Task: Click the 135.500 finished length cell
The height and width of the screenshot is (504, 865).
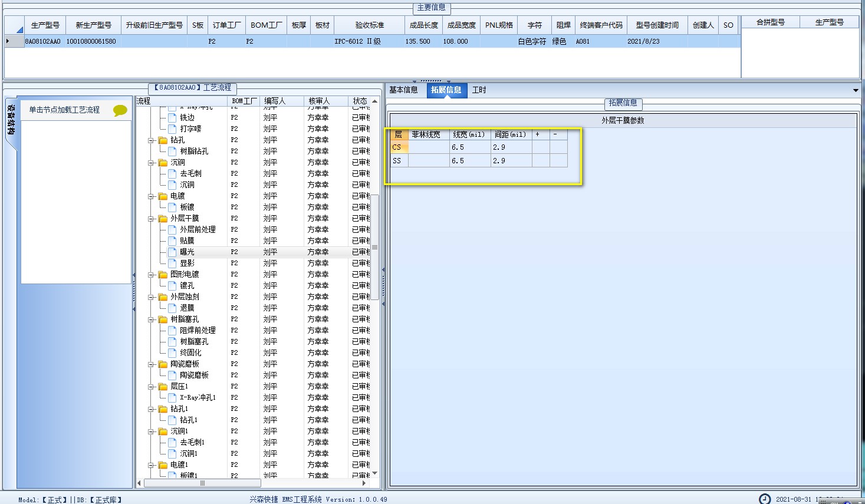Action: 423,41
